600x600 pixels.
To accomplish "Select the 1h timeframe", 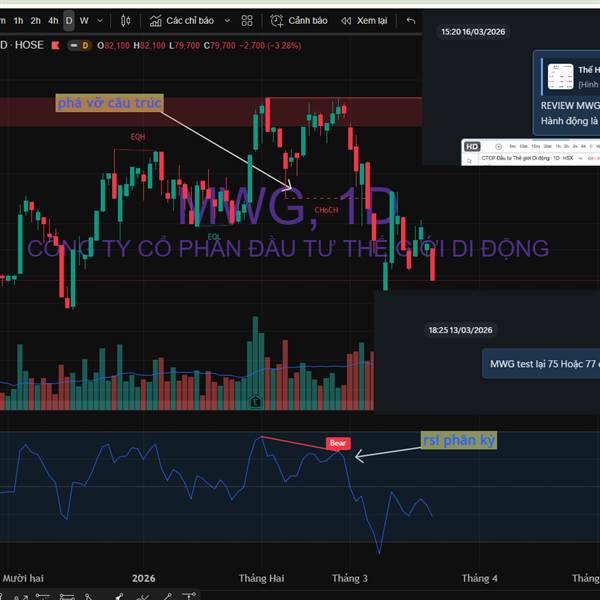I will click(18, 21).
